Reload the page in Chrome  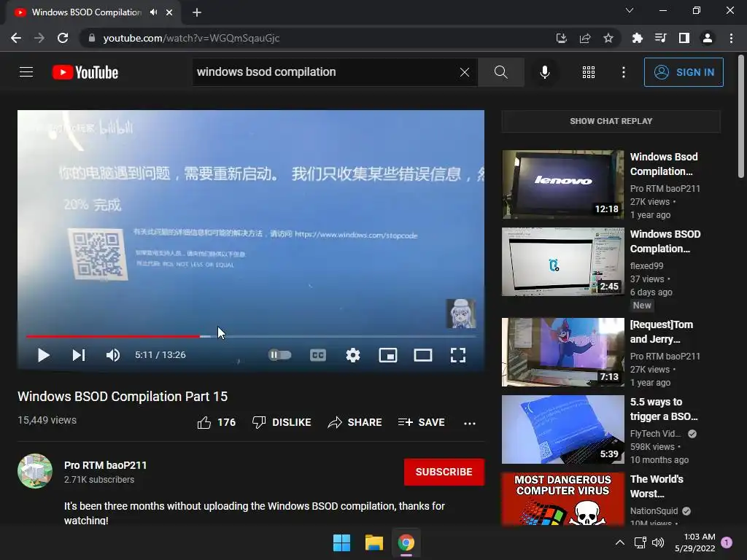63,38
